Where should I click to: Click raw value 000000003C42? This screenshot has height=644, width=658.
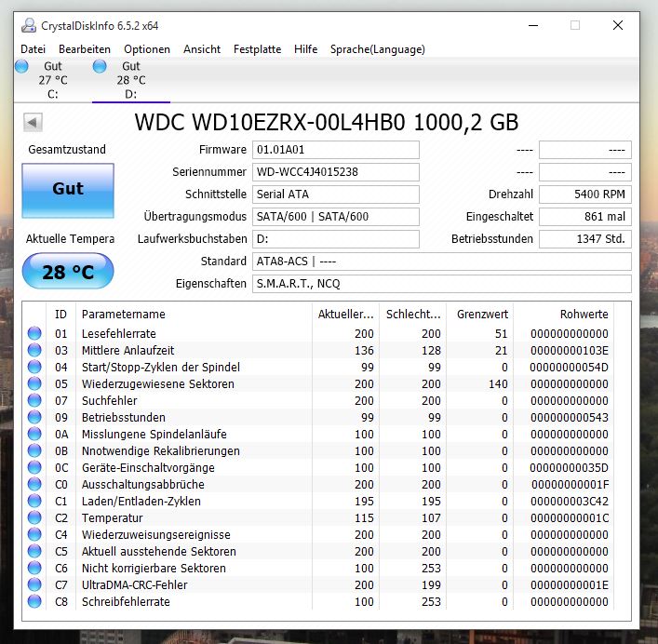point(569,502)
